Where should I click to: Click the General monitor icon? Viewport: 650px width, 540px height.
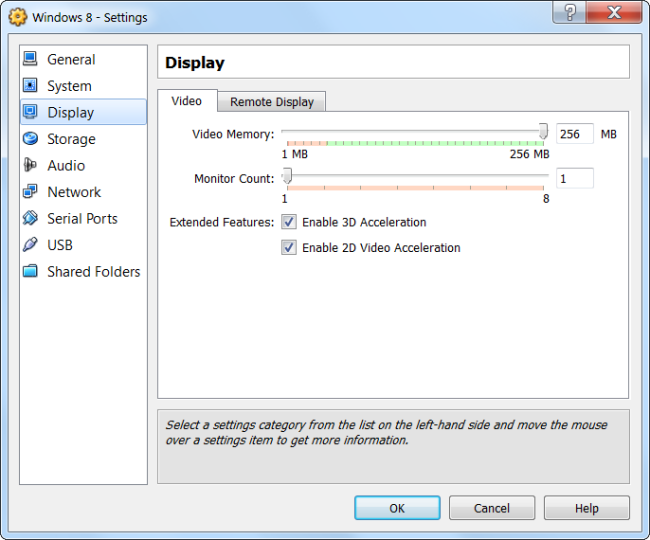click(30, 58)
